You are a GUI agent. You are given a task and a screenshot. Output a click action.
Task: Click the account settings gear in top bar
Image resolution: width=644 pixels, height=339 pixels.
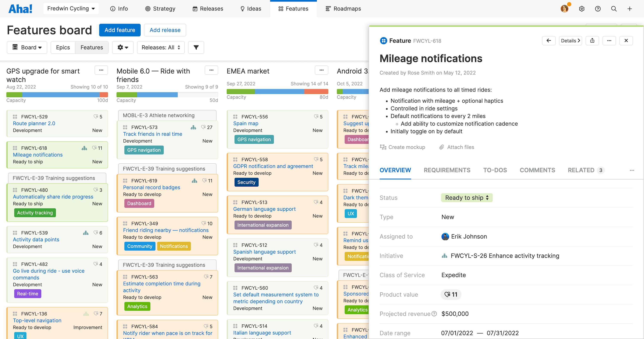(582, 9)
